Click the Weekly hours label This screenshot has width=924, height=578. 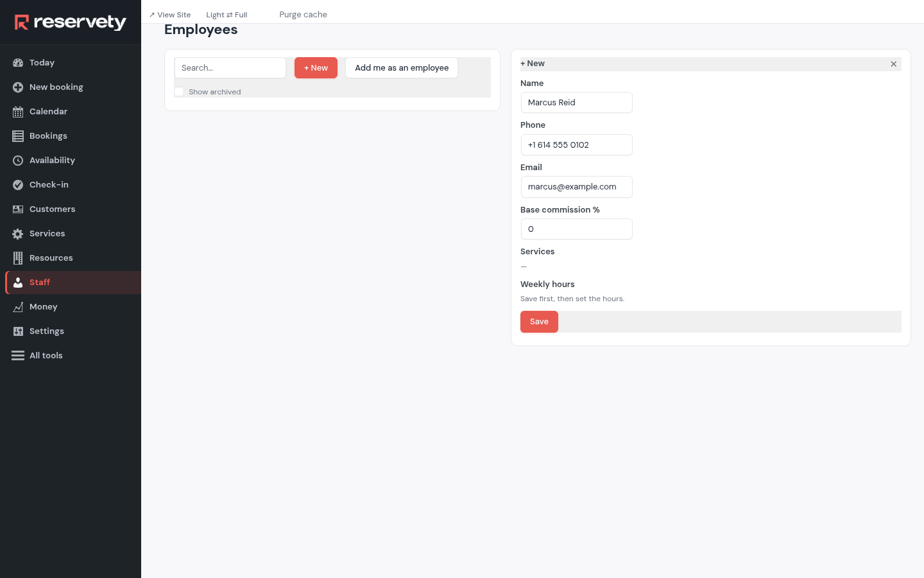[x=547, y=285]
